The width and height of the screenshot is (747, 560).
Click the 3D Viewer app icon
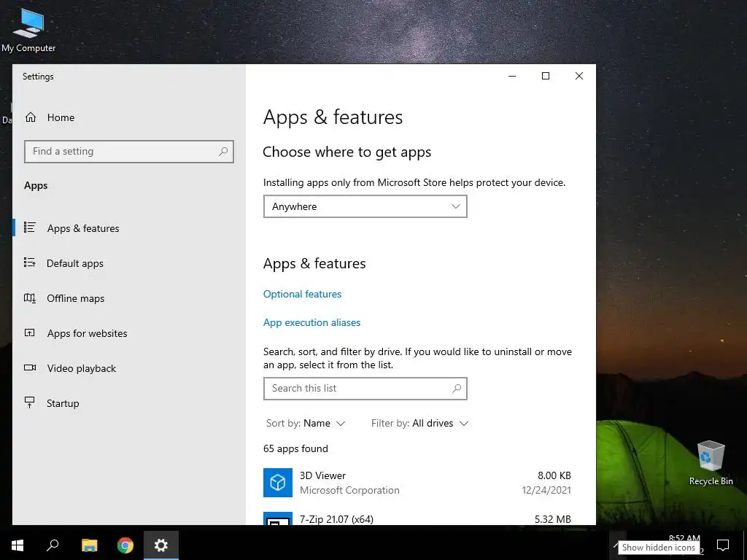click(x=278, y=483)
